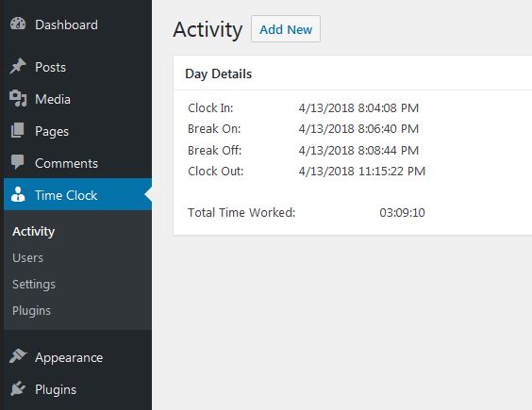Image resolution: width=532 pixels, height=410 pixels.
Task: Click the Time Clock person icon
Action: pyautogui.click(x=18, y=195)
